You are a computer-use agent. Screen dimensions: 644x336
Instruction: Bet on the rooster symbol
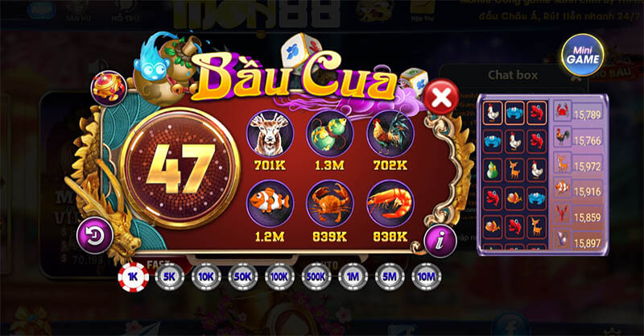pos(390,134)
